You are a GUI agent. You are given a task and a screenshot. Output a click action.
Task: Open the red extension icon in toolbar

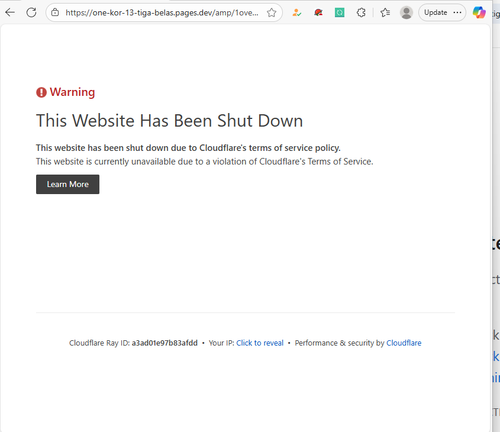[x=318, y=13]
